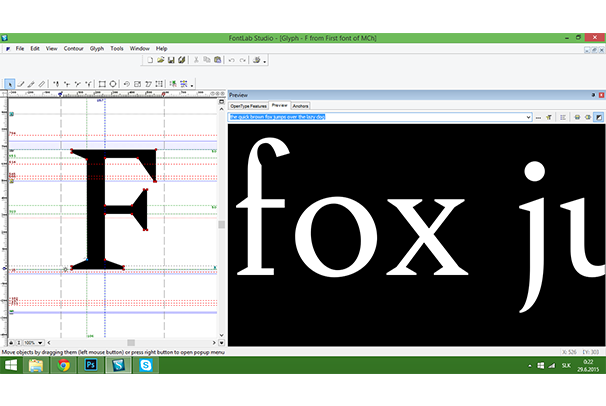Click the Undo toolbar icon

[231, 60]
